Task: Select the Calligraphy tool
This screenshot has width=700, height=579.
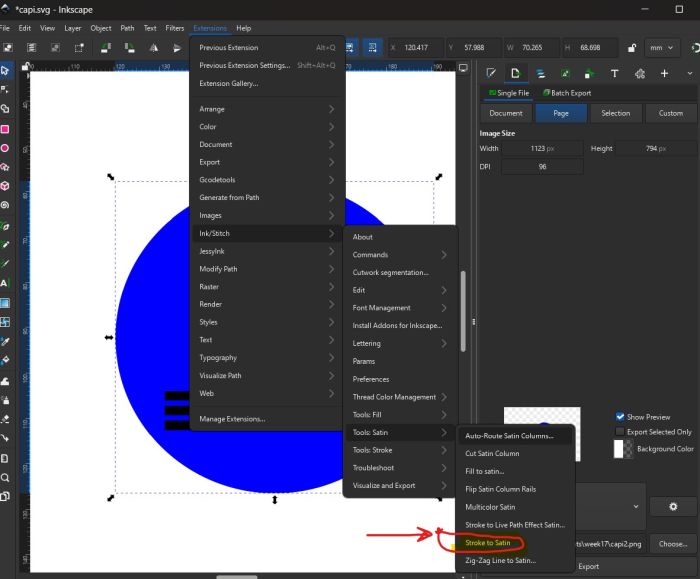Action: click(x=5, y=263)
